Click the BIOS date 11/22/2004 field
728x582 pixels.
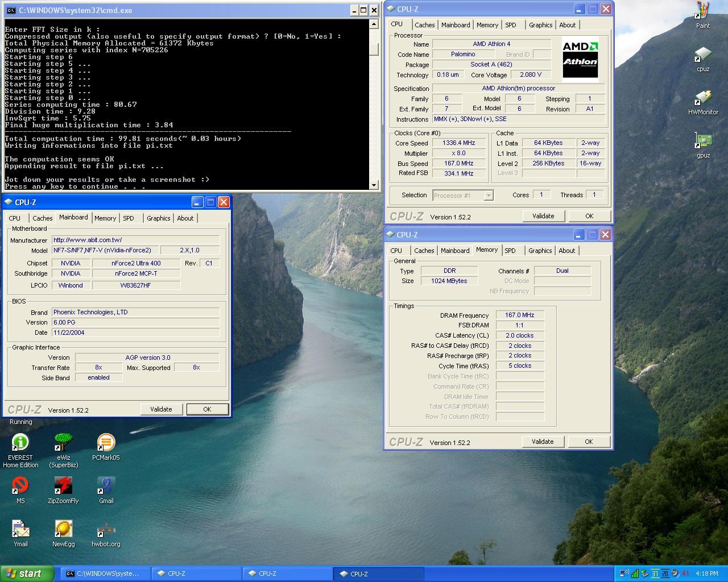[x=135, y=332]
